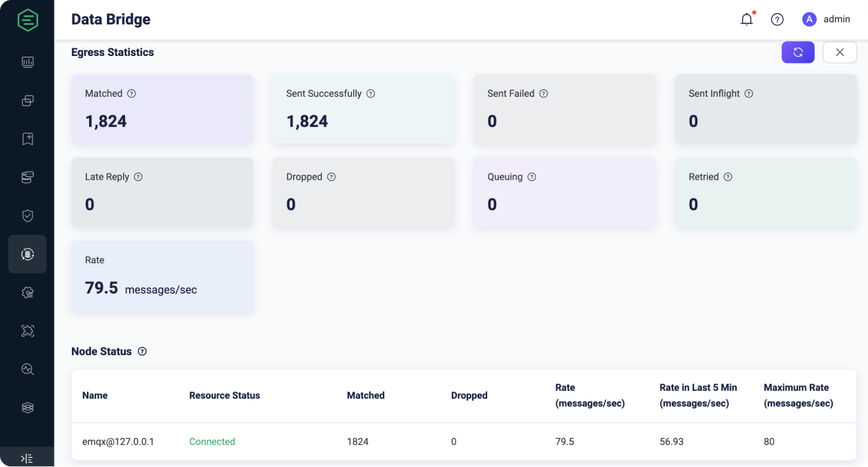Click table Rate cell 79.5
This screenshot has height=467, width=868.
(565, 441)
